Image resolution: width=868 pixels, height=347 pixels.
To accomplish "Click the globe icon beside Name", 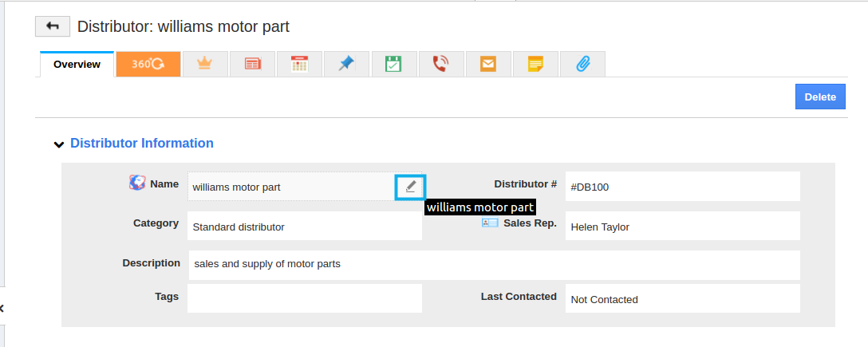I will [137, 183].
